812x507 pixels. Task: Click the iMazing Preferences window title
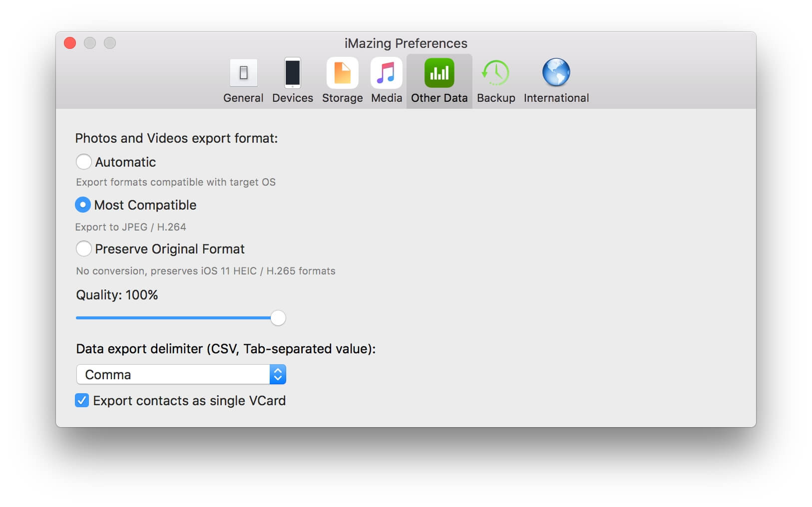(406, 43)
